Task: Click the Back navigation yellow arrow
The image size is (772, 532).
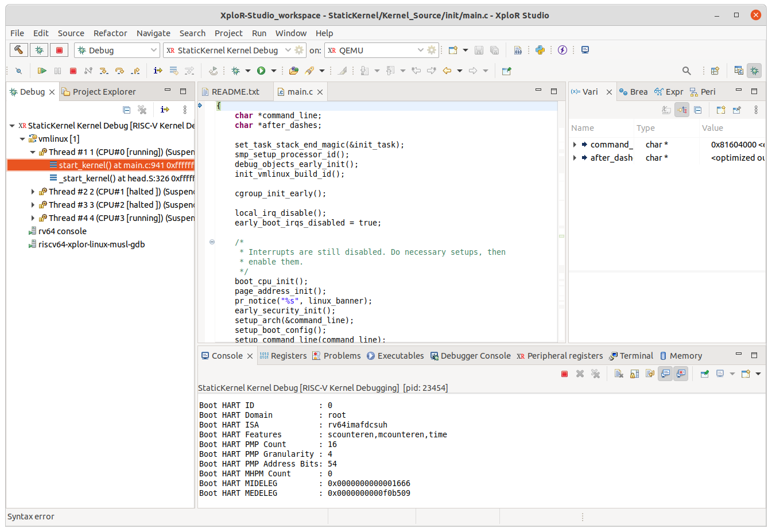Action: coord(447,71)
